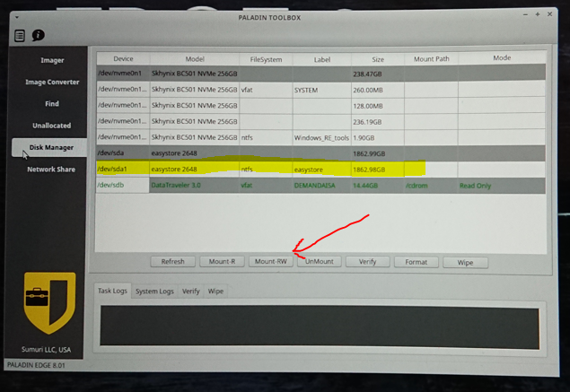This screenshot has height=392, width=570.
Task: Click the Sumuri shield logo
Action: pos(49,303)
